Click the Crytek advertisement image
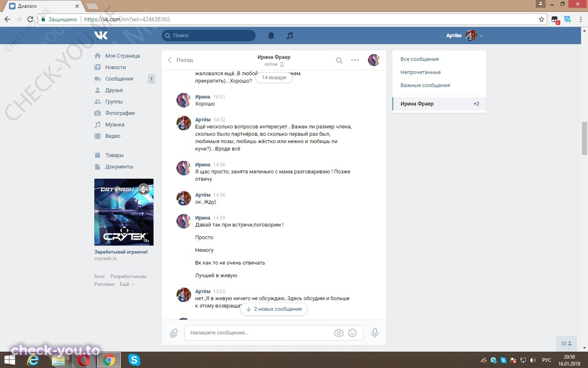Viewport: 588px width, 368px height. click(124, 212)
